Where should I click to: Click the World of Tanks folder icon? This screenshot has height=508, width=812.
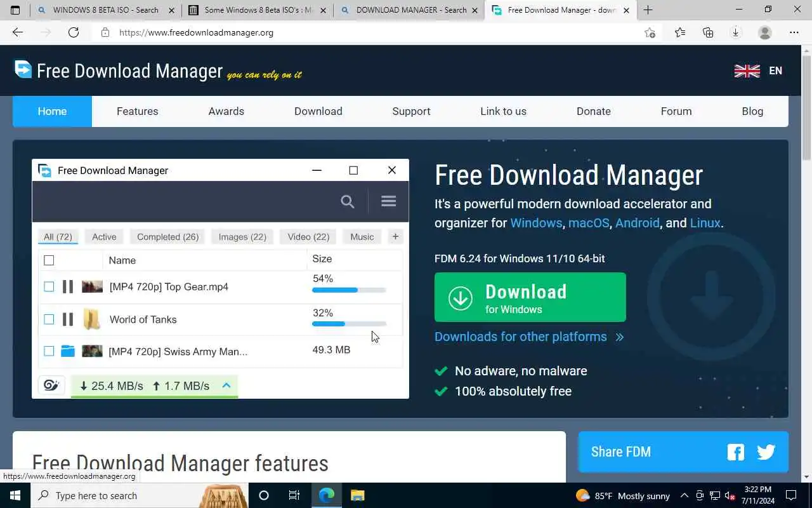[92, 319]
